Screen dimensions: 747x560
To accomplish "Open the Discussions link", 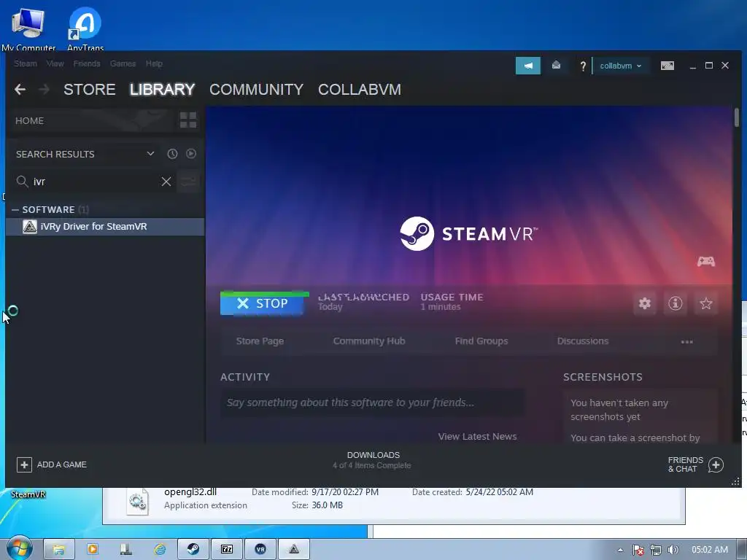I will click(x=583, y=341).
